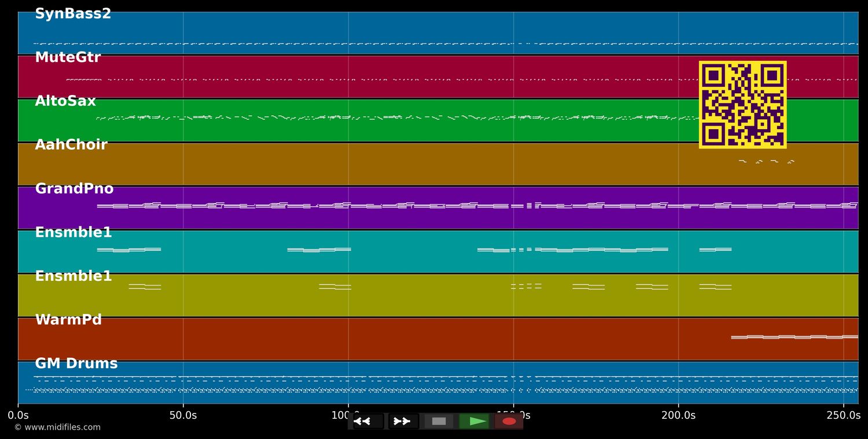Screen dimensions: 868x439
Task: Select the AahChoir track label
Action: 71,145
